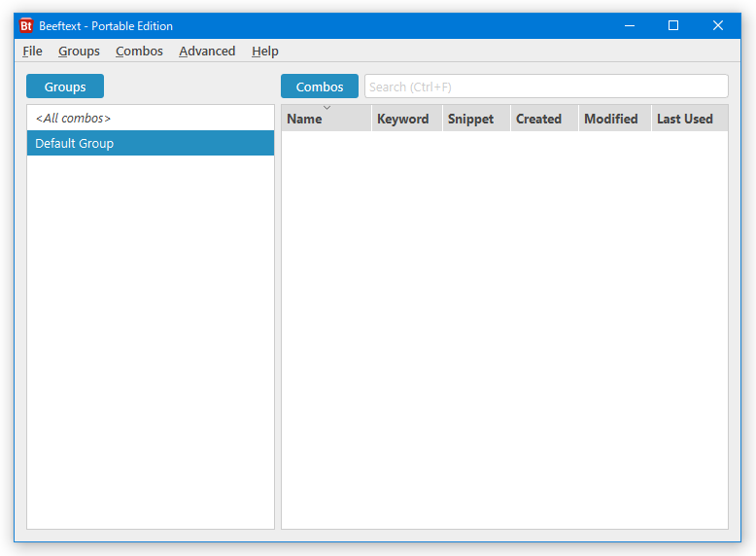This screenshot has width=756, height=556.
Task: Open the Advanced menu
Action: [x=207, y=52]
